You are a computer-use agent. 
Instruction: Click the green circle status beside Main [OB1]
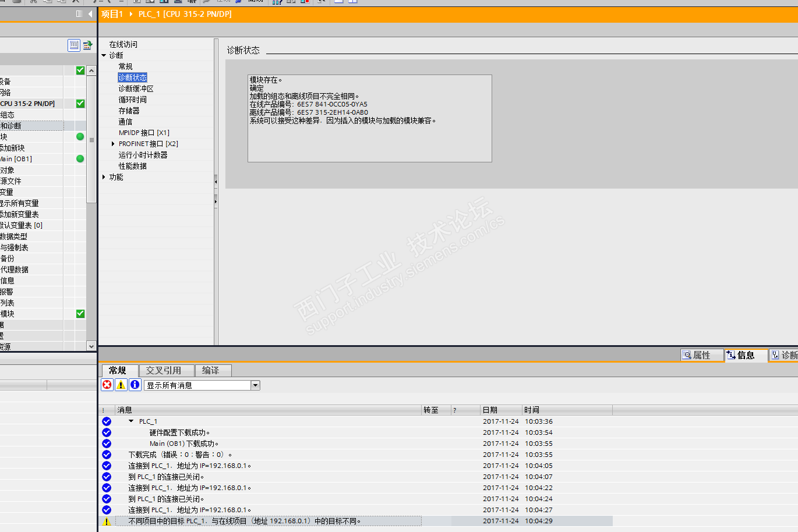click(x=80, y=159)
